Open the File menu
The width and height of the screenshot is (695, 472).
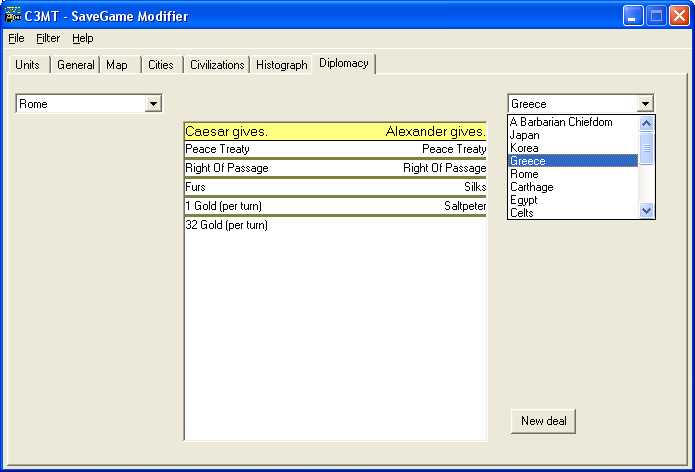tap(16, 38)
